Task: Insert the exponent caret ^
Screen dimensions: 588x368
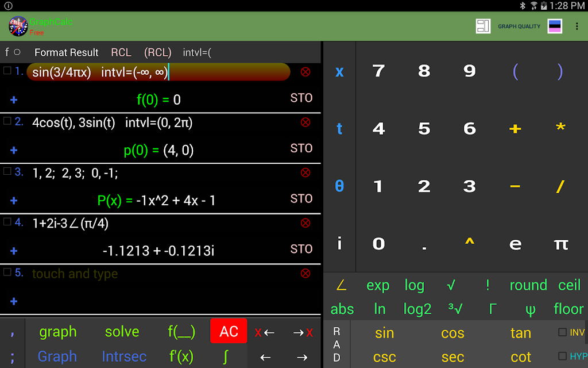Action: coord(470,242)
